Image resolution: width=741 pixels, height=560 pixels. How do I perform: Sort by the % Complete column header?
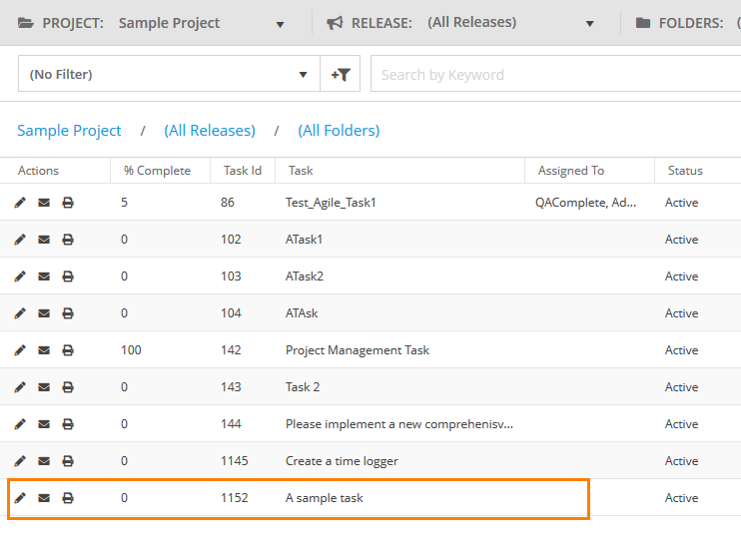click(157, 171)
